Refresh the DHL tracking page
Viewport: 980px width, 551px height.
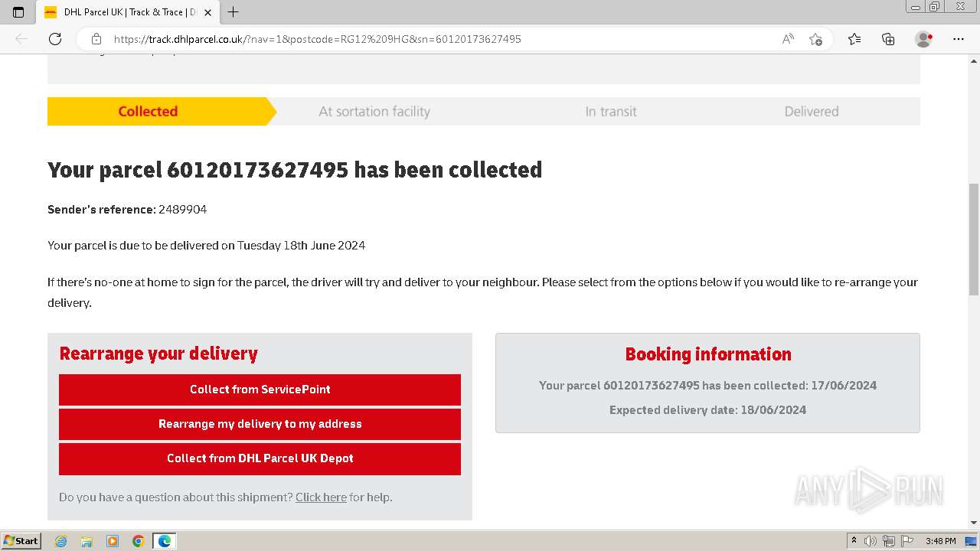click(x=55, y=39)
